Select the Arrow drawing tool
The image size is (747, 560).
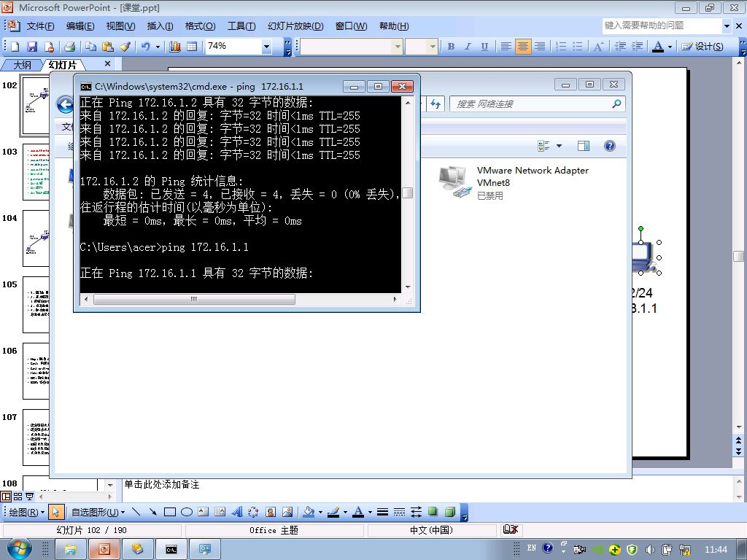point(153,512)
